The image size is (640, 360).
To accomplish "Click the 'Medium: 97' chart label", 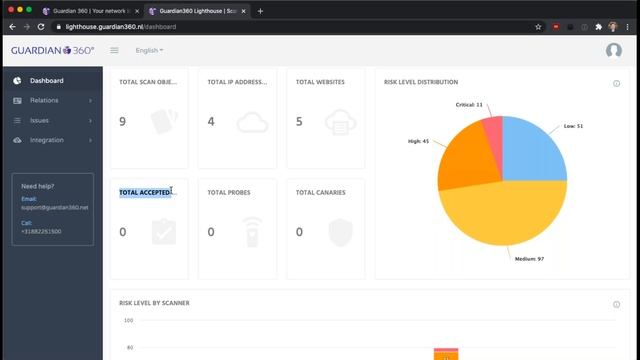I will (529, 259).
